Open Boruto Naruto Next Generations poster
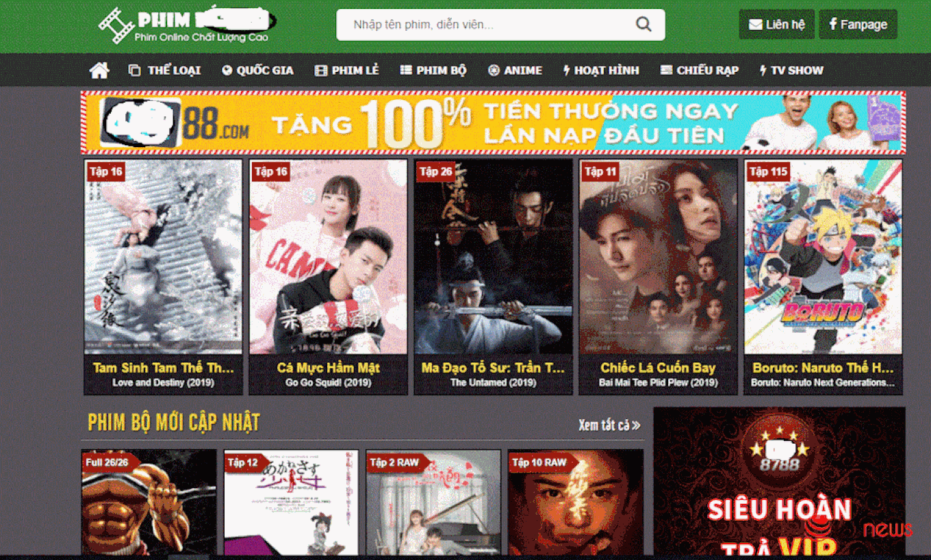The width and height of the screenshot is (931, 560). pos(824,257)
